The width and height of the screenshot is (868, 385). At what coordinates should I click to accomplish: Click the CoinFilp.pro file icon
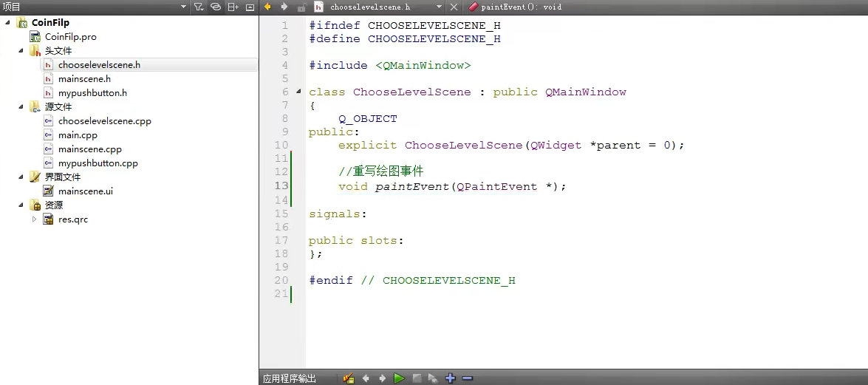click(x=35, y=36)
